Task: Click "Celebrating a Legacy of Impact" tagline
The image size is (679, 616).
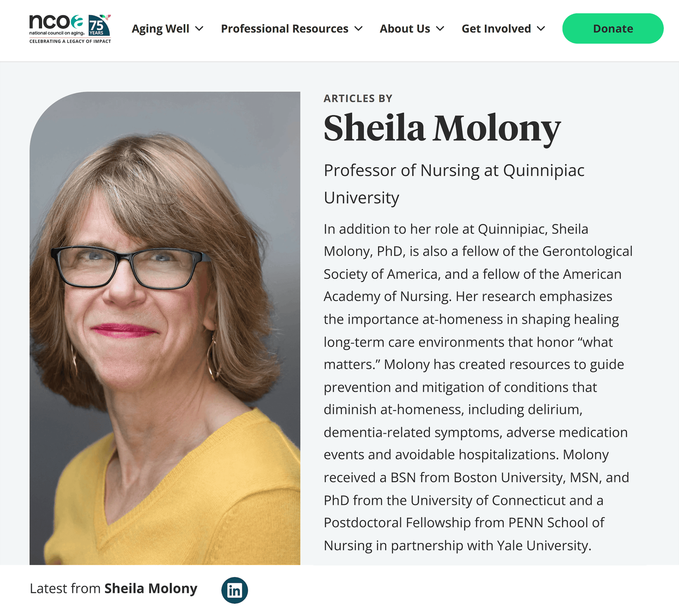Action: point(70,41)
